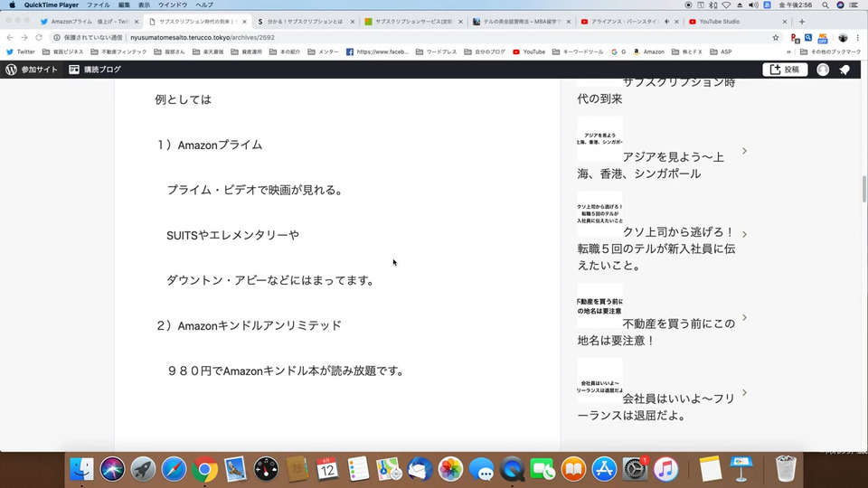Switch to the Amazonプライム Twitter tab
This screenshot has height=488, width=868.
tap(88, 22)
